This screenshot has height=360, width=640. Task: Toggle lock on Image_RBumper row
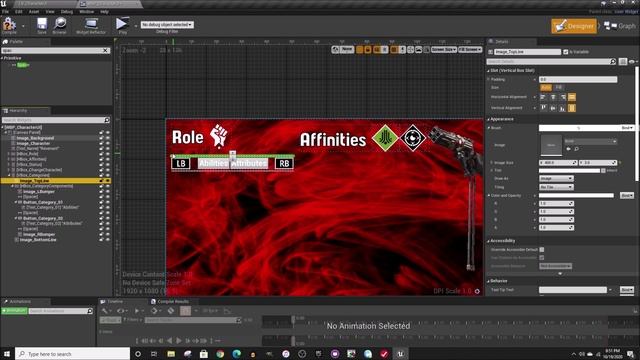tap(101, 234)
